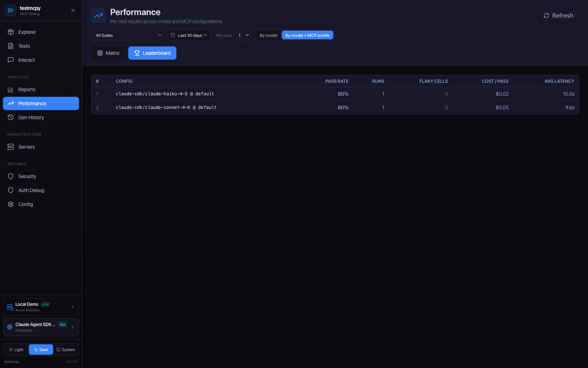Click the testmcpy logo icon
This screenshot has width=588, height=368.
(x=10, y=10)
